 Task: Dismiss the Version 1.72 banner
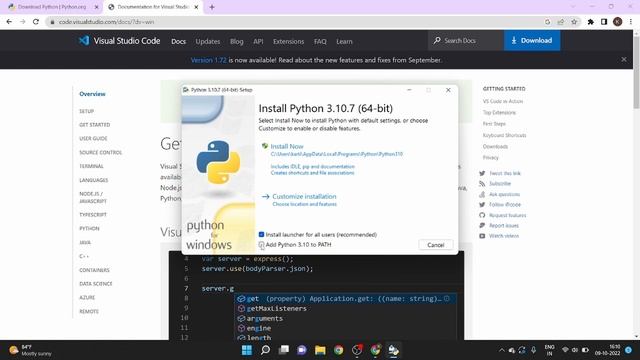(x=624, y=60)
